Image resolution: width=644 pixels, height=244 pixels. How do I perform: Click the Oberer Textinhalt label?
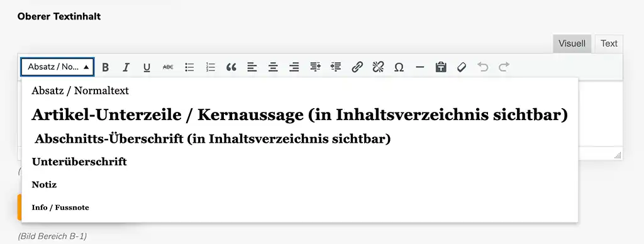click(x=59, y=16)
